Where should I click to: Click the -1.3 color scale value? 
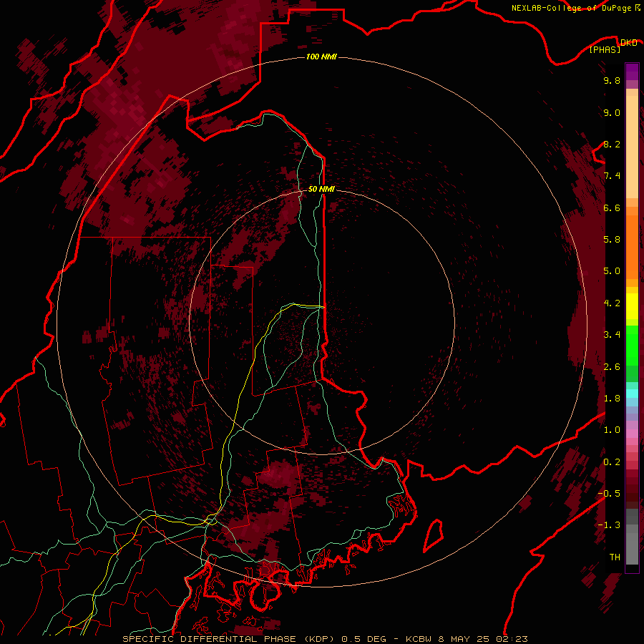click(609, 525)
